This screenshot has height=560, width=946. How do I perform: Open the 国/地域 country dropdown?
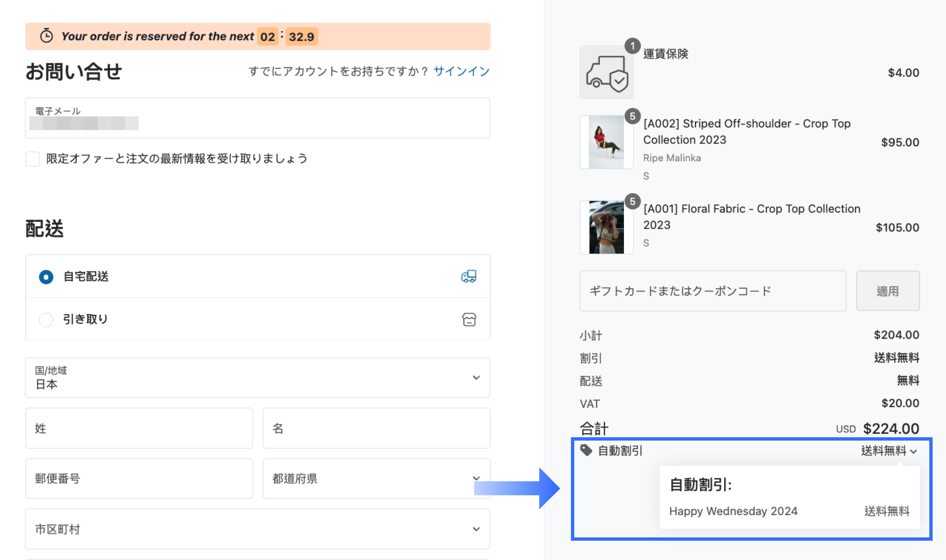[x=258, y=378]
